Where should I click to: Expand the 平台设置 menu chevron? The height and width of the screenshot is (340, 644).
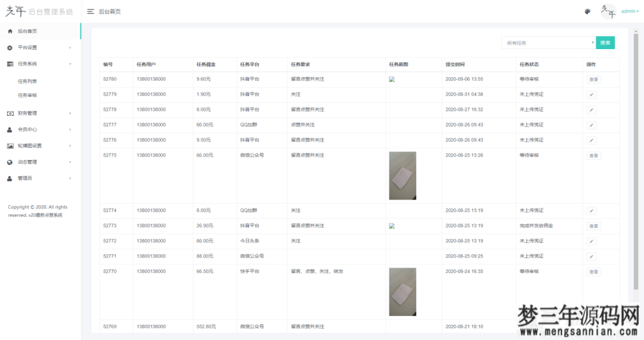click(70, 48)
